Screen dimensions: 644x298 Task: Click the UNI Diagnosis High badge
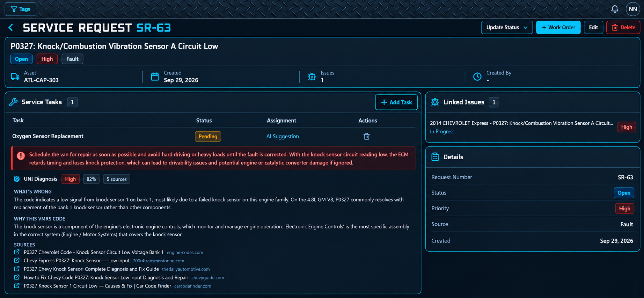pyautogui.click(x=70, y=179)
